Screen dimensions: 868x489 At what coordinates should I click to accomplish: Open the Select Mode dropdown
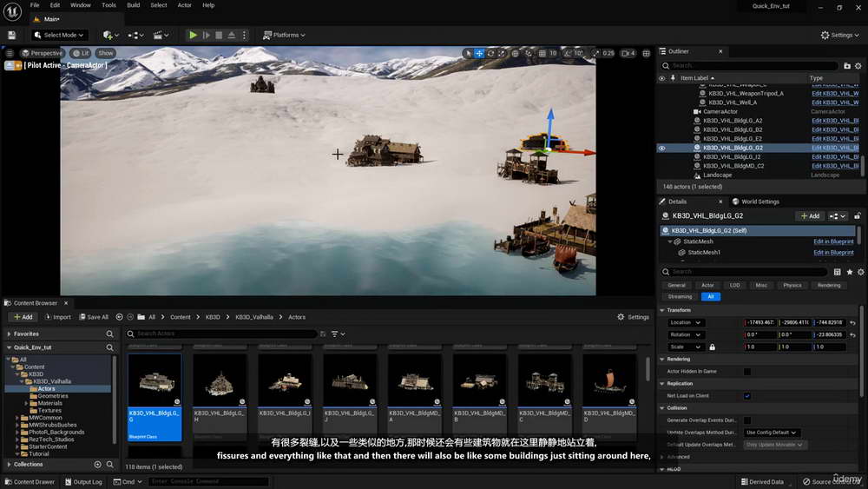coord(59,35)
